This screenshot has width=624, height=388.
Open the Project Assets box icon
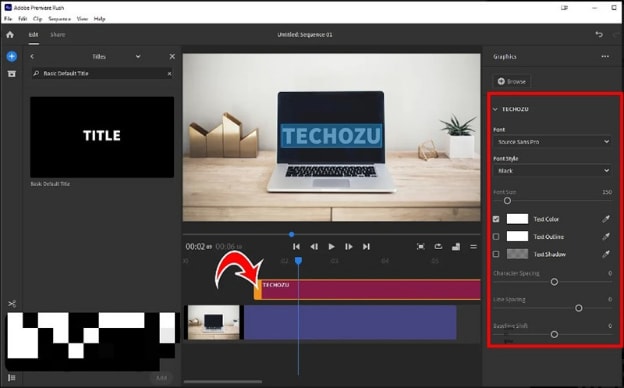click(x=12, y=74)
